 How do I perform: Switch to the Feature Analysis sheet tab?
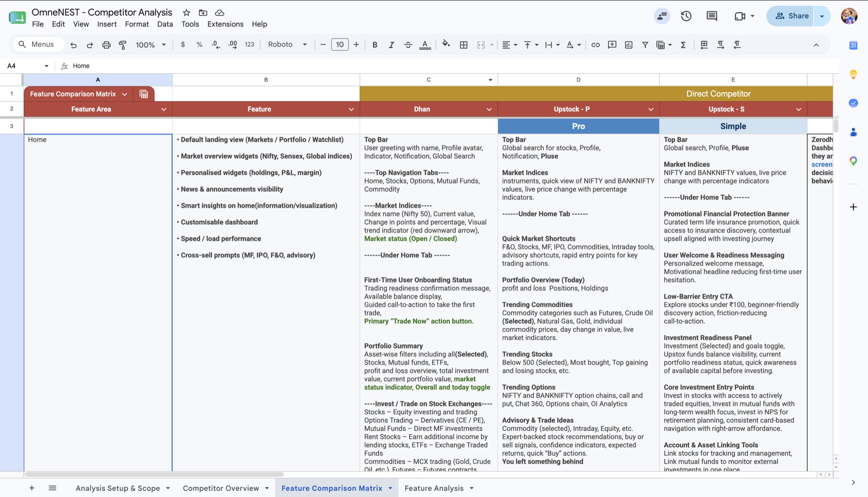point(434,488)
